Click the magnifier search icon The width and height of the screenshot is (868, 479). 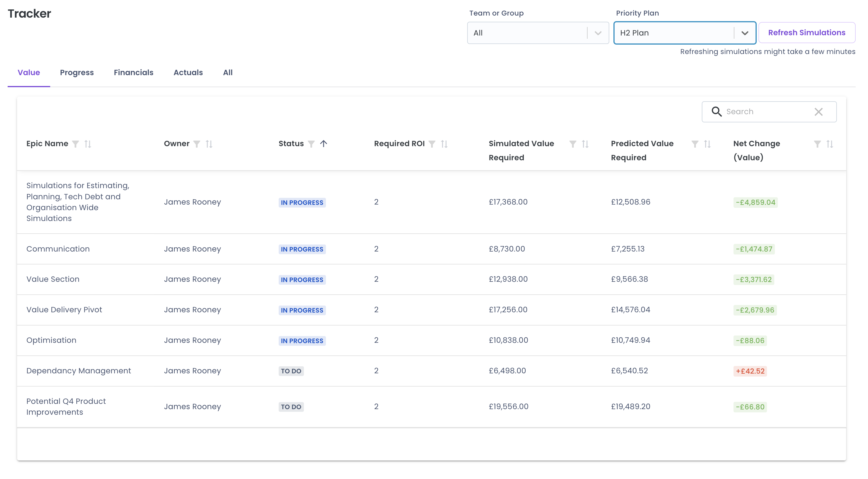pos(716,112)
